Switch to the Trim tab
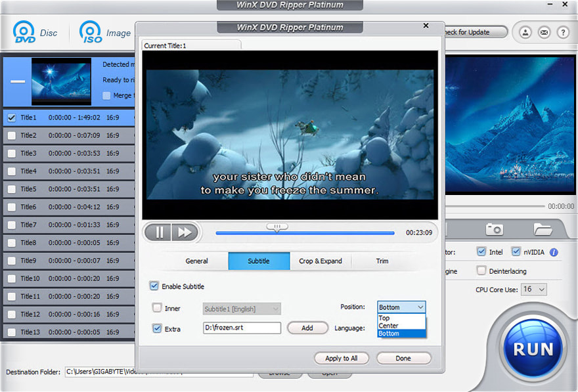This screenshot has height=392, width=578. [x=382, y=261]
